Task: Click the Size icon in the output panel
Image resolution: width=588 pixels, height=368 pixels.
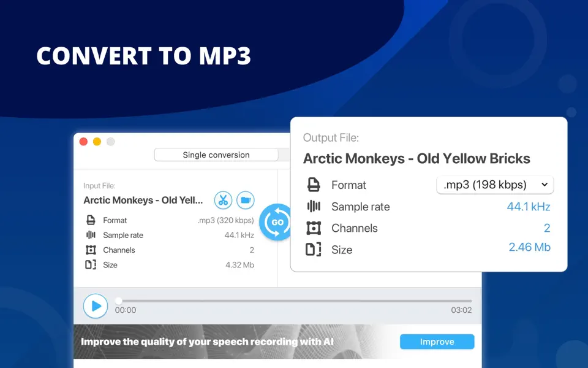Action: 313,250
